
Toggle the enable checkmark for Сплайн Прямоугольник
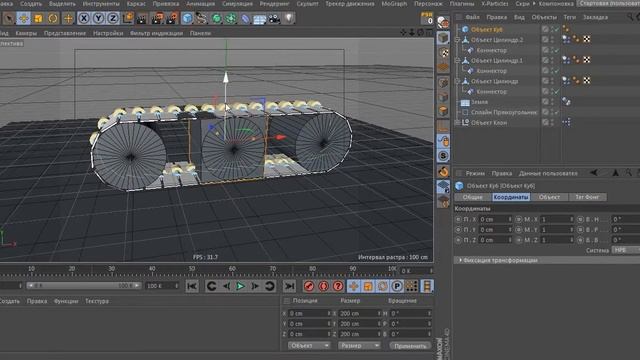[x=557, y=112]
